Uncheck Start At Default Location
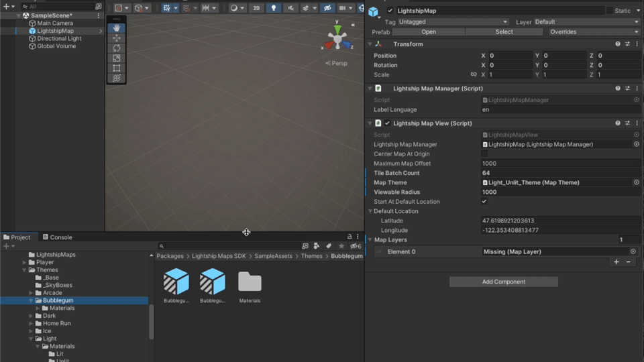The image size is (644, 362). click(x=484, y=202)
